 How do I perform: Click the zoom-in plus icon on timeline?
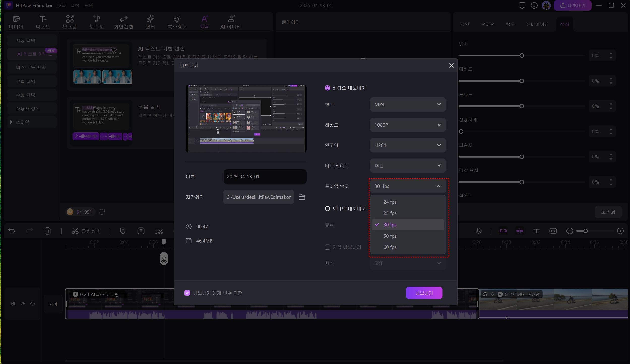pyautogui.click(x=620, y=231)
